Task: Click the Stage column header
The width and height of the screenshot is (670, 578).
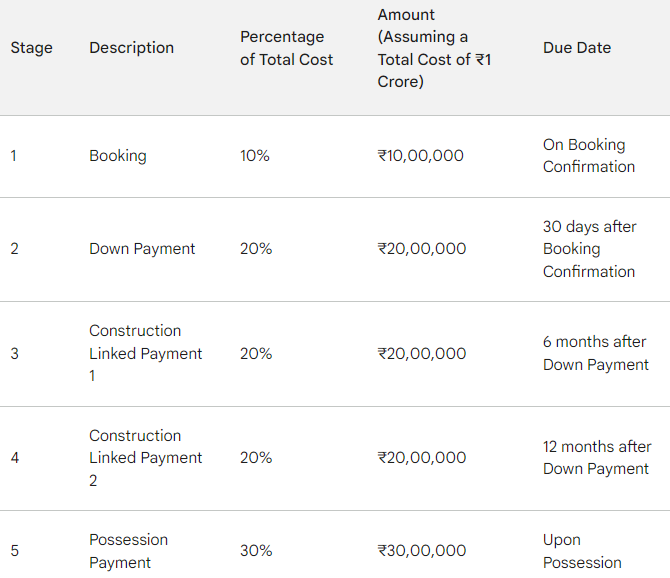Action: [x=32, y=48]
